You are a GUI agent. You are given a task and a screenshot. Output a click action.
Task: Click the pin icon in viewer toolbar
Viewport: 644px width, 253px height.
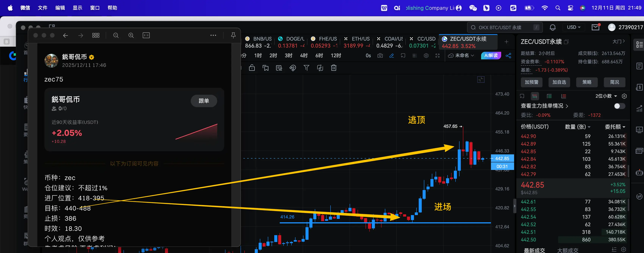click(x=233, y=35)
